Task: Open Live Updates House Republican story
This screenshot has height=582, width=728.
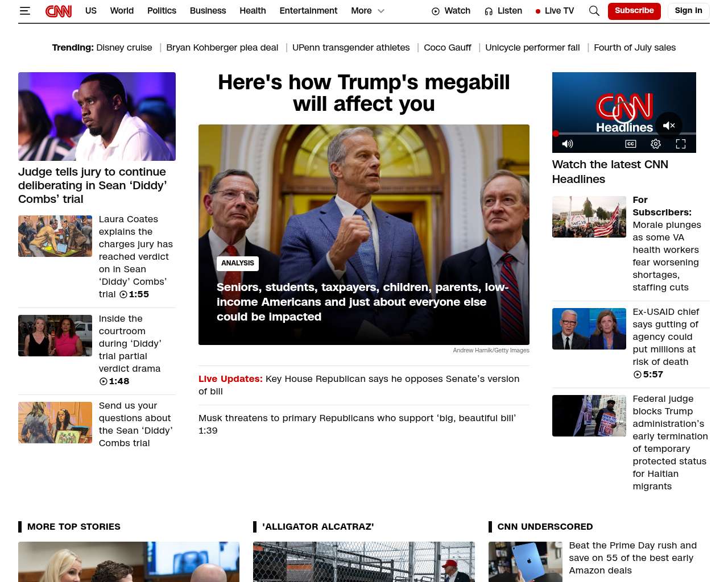Action: pos(359,385)
